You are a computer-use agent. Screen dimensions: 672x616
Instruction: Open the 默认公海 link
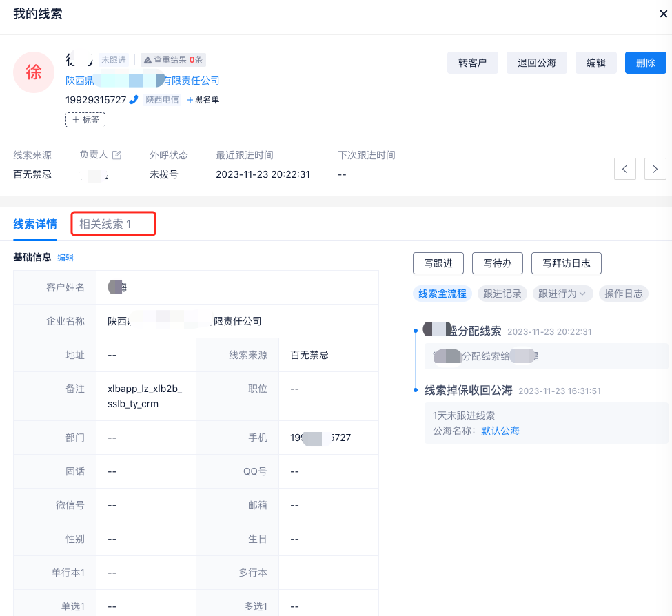pos(500,431)
